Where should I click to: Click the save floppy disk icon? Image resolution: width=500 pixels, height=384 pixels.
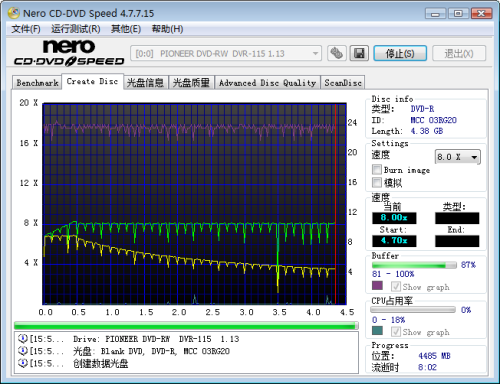(359, 53)
